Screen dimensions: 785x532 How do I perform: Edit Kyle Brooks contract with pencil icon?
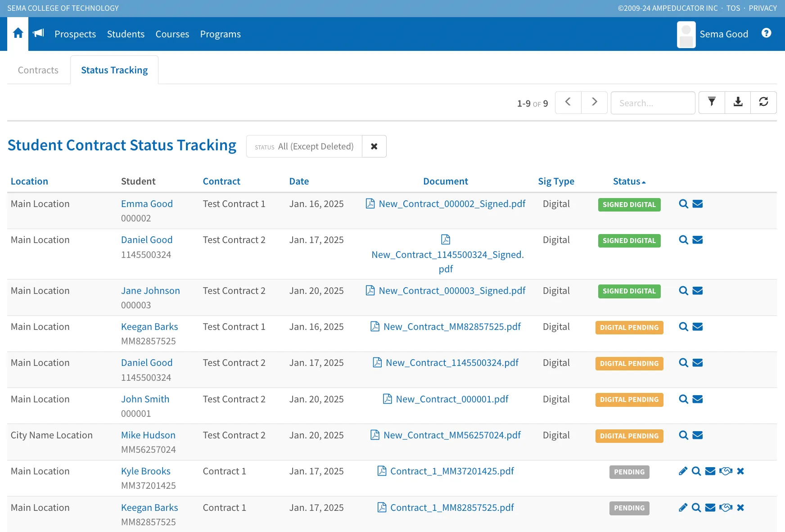click(683, 471)
